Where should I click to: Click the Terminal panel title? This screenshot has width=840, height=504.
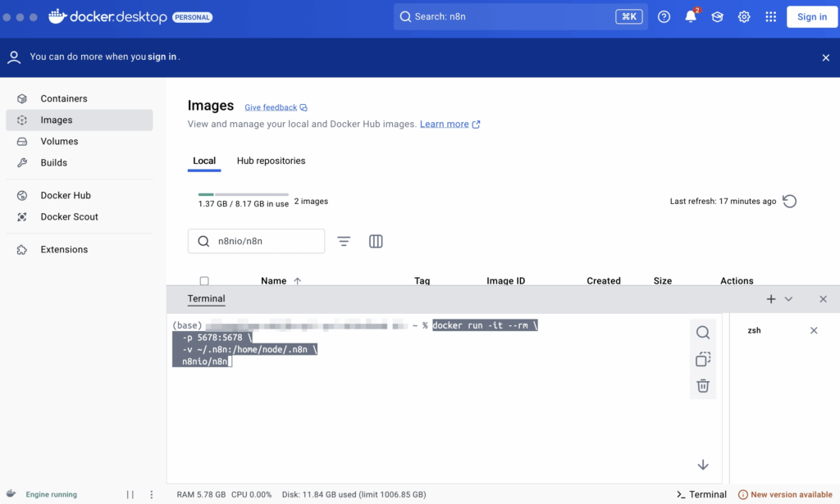[x=206, y=298]
